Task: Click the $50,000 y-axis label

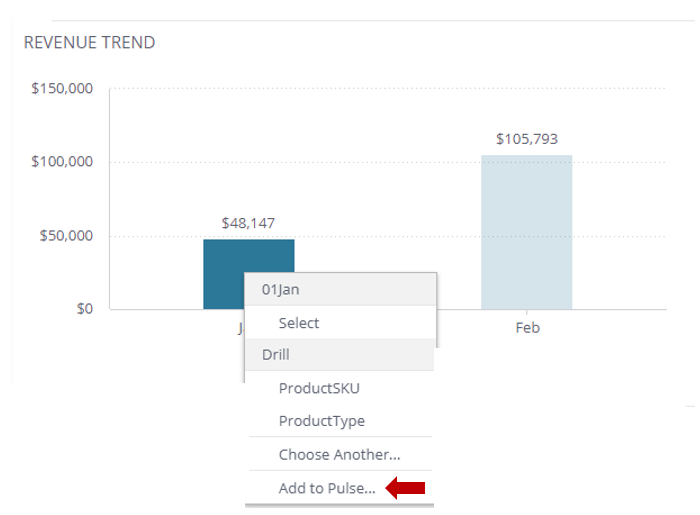Action: 66,236
